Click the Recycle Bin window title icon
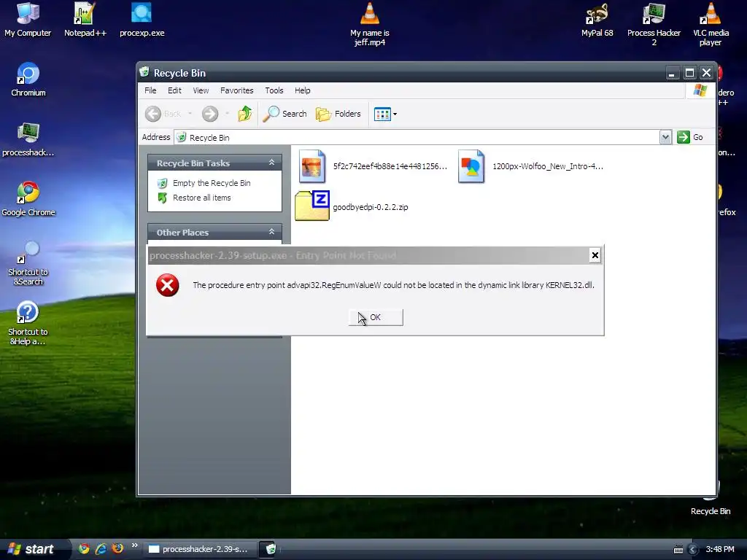Screen dimensions: 747x560 [144, 72]
